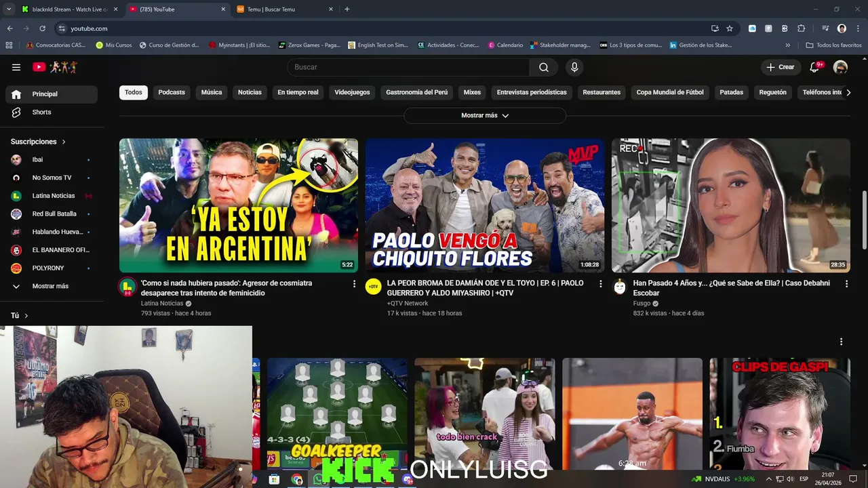Open the Clips de Gaspi short
The image size is (868, 488).
[x=780, y=413]
